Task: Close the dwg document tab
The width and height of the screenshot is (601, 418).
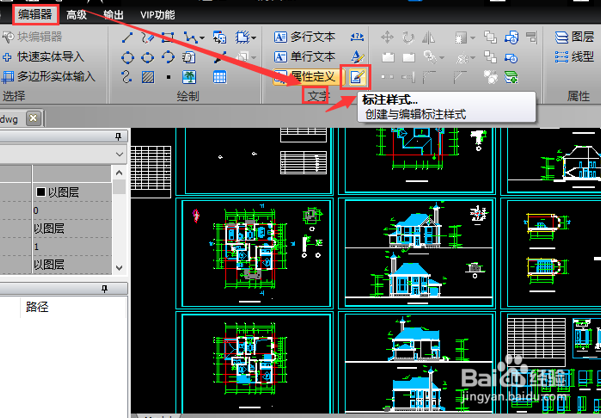Action: pos(33,118)
